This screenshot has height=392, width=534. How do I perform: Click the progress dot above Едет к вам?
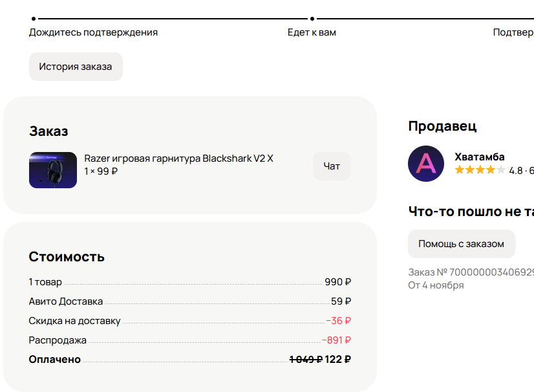pyautogui.click(x=312, y=19)
